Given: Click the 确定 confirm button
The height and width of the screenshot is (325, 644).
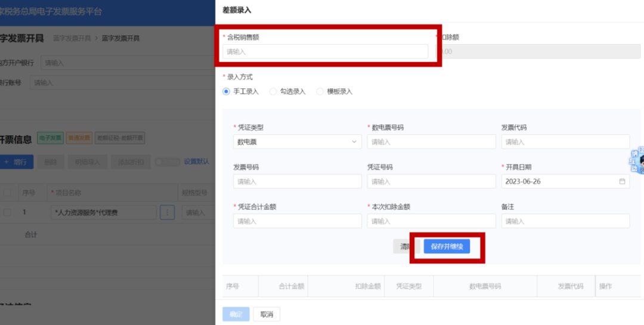Looking at the screenshot, I should tap(236, 314).
